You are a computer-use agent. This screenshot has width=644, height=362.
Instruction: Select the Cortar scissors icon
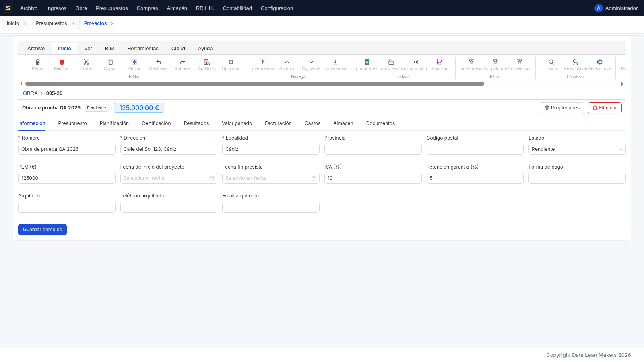pyautogui.click(x=86, y=62)
